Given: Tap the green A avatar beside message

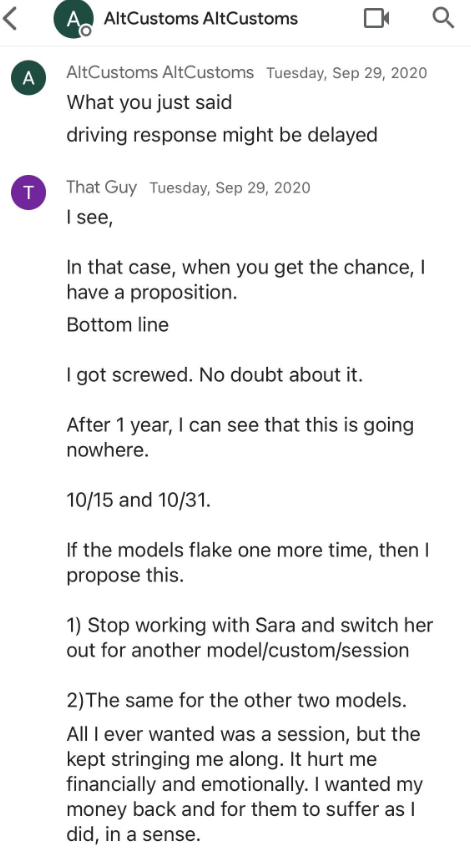Looking at the screenshot, I should (x=28, y=79).
